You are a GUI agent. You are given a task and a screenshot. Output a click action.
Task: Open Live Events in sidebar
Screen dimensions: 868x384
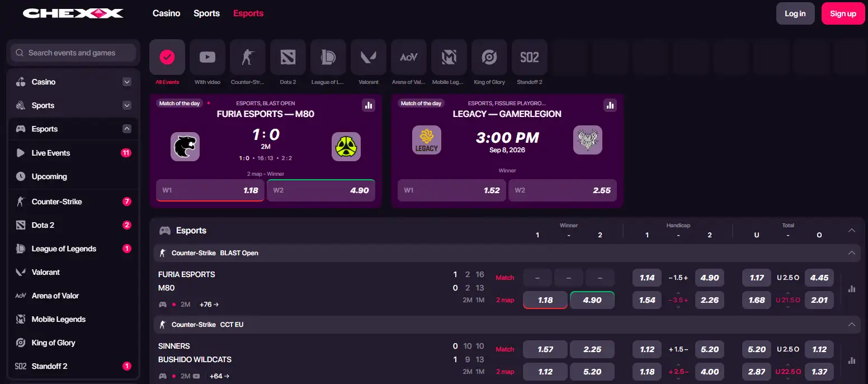point(73,153)
